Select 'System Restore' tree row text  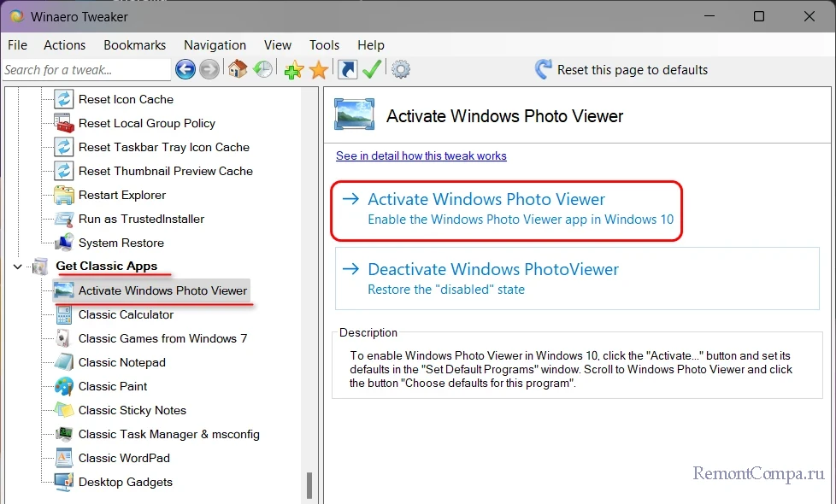pos(121,243)
